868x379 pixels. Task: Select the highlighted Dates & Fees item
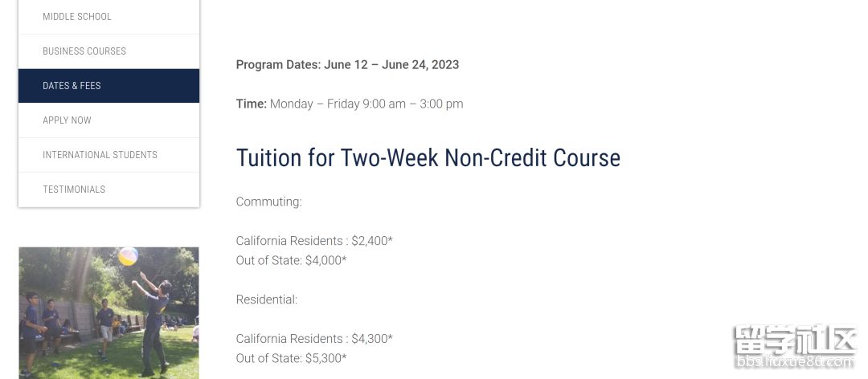108,86
